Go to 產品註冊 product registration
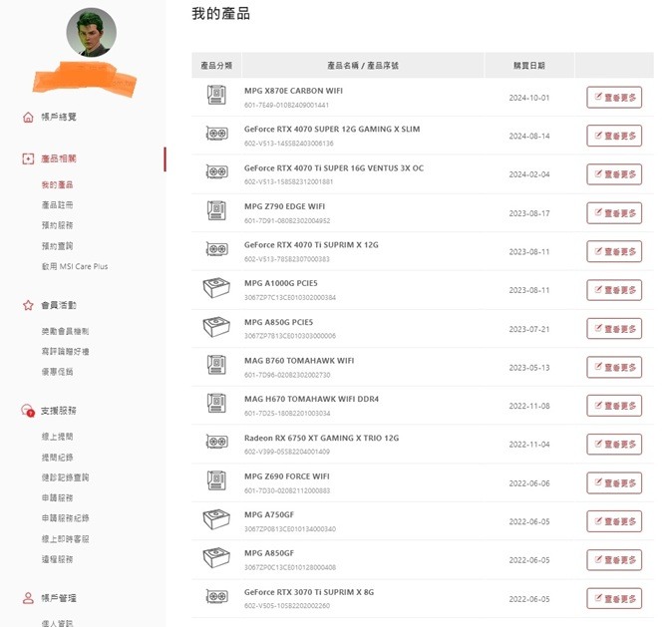Screen dimensions: 672x627 58,205
